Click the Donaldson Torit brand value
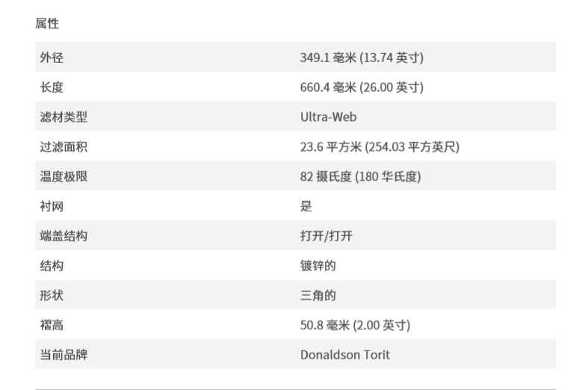Viewport: 588px width, 390px height. [x=345, y=355]
